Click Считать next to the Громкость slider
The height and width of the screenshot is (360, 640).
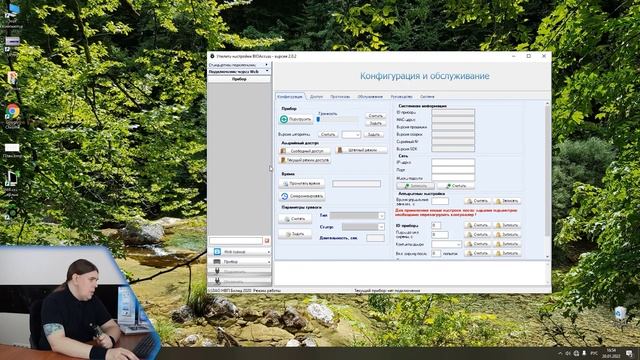point(376,116)
